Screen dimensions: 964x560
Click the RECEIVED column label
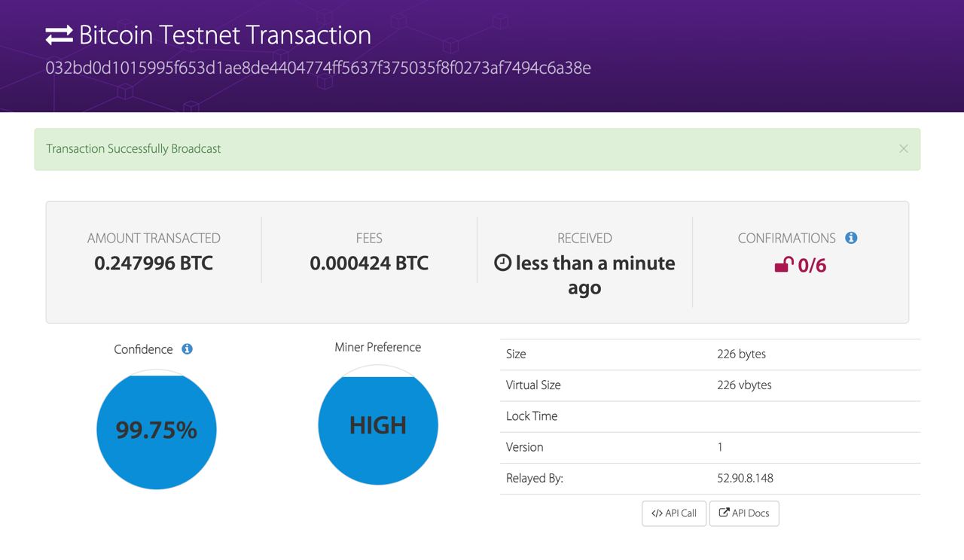point(584,239)
